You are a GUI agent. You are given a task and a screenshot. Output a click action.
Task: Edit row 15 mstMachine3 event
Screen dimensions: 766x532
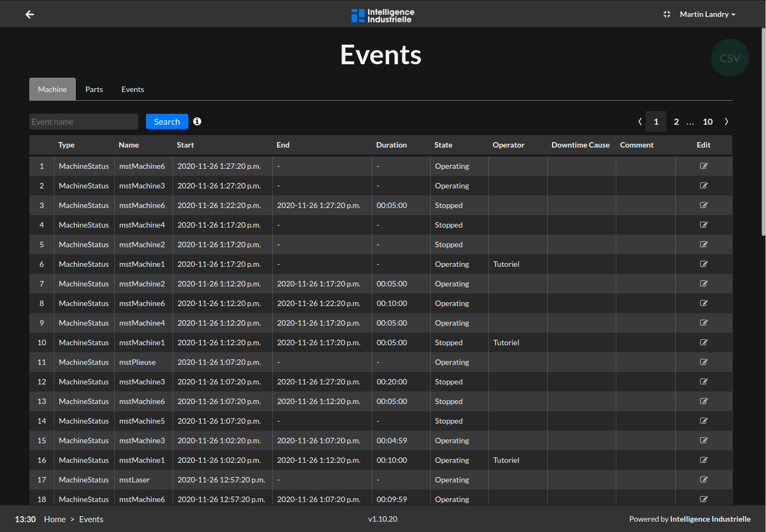pos(703,441)
